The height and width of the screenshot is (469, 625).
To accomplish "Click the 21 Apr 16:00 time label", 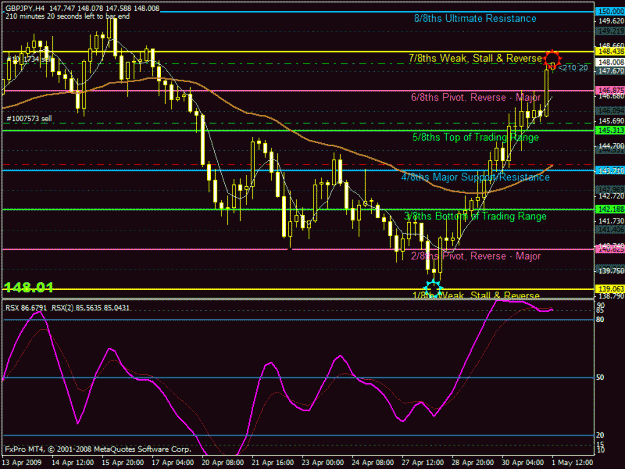I will (x=273, y=463).
